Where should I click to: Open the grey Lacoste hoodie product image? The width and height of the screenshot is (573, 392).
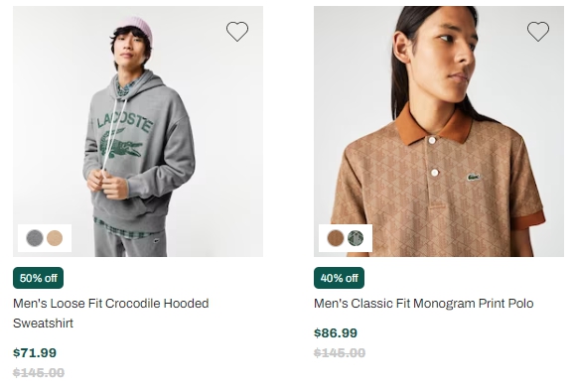coord(138,131)
